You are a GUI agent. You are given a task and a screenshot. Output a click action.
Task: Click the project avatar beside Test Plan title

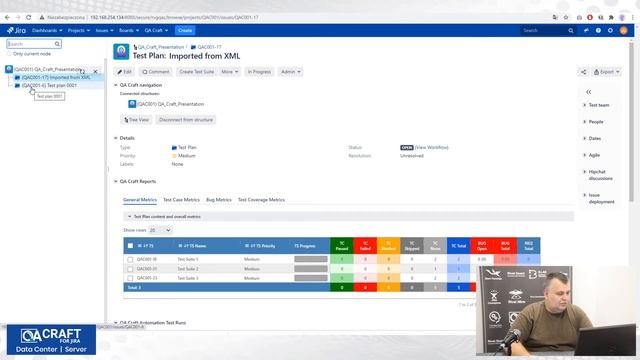coord(121,52)
